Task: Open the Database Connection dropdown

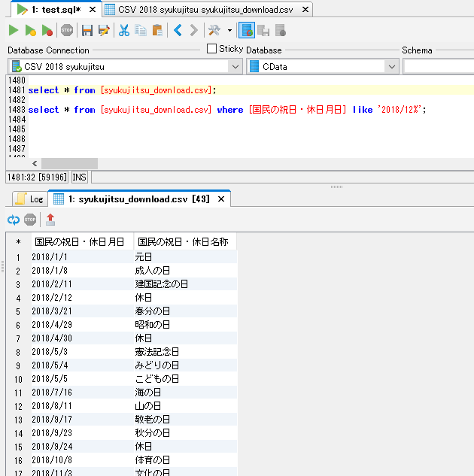Action: point(235,66)
